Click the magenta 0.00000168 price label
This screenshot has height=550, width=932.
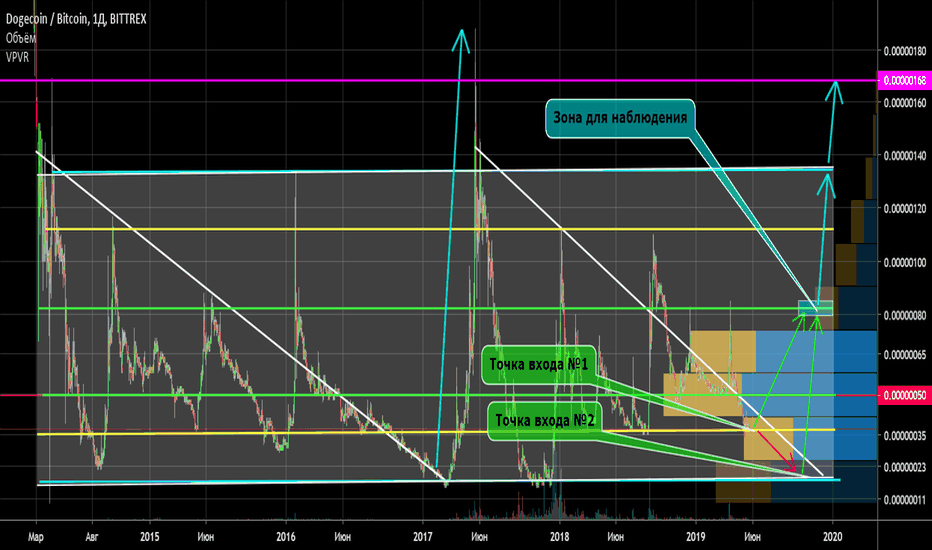coord(904,80)
